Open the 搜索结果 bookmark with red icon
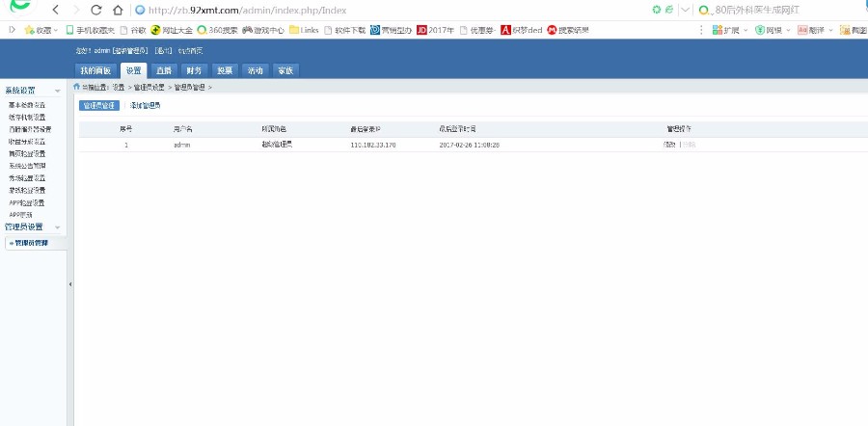The height and width of the screenshot is (426, 868). pos(568,31)
